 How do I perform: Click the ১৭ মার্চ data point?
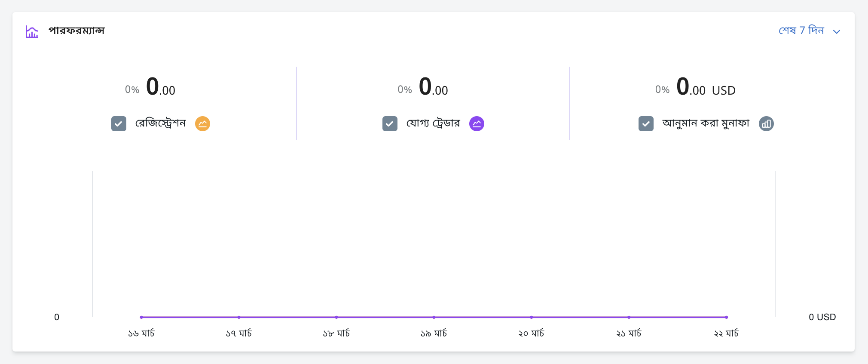pyautogui.click(x=239, y=317)
